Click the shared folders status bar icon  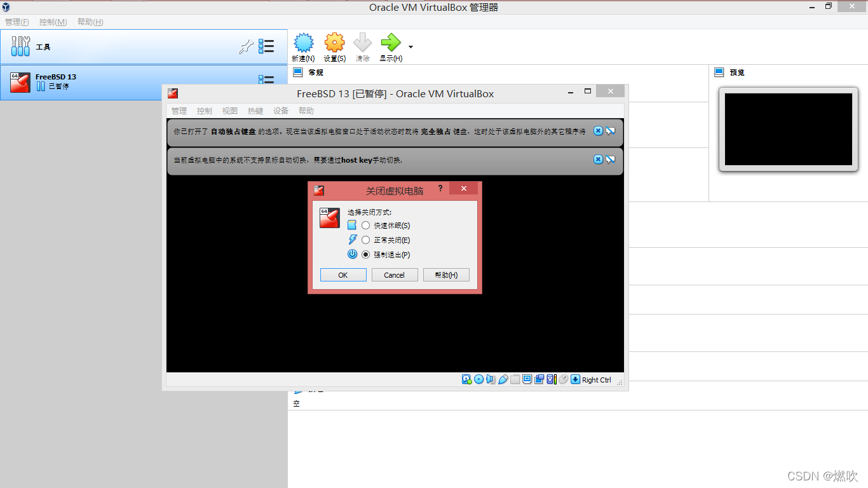[x=515, y=379]
